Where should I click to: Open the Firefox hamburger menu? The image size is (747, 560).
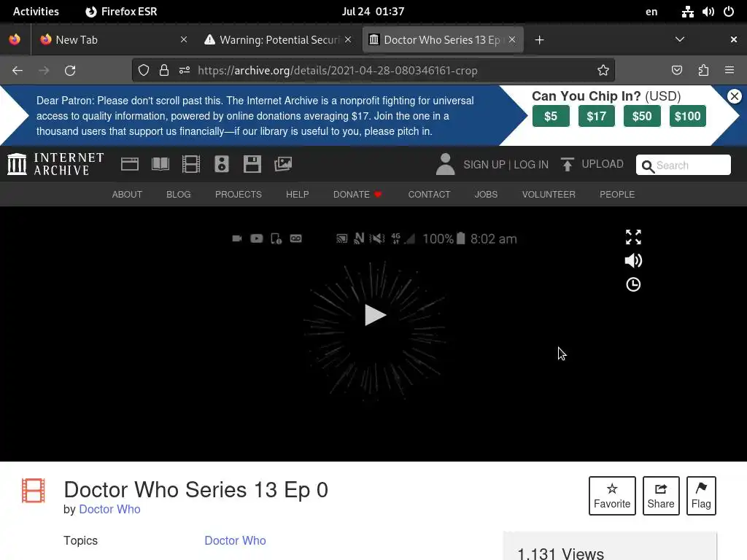(729, 71)
